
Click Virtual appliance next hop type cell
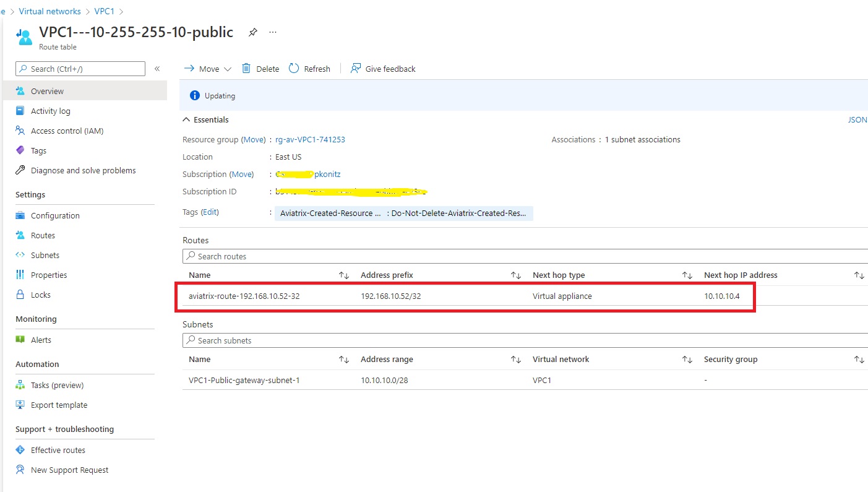(x=562, y=296)
